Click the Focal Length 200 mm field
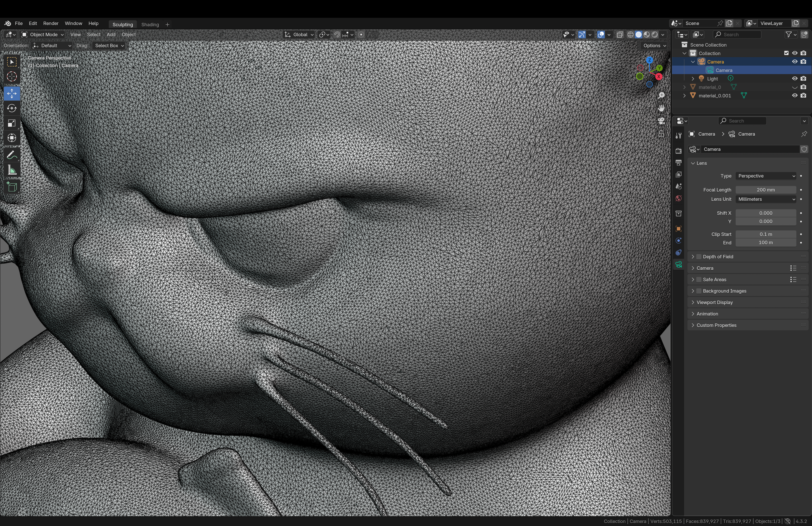Image resolution: width=812 pixels, height=526 pixels. 765,190
